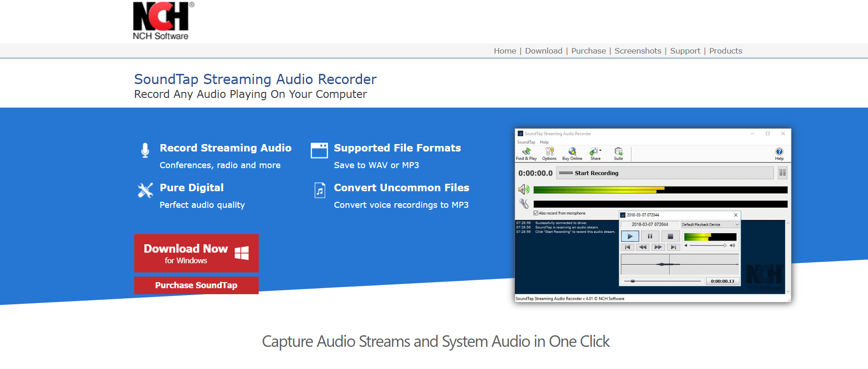This screenshot has width=868, height=369.
Task: Click the Pure Digital heading
Action: pos(191,188)
